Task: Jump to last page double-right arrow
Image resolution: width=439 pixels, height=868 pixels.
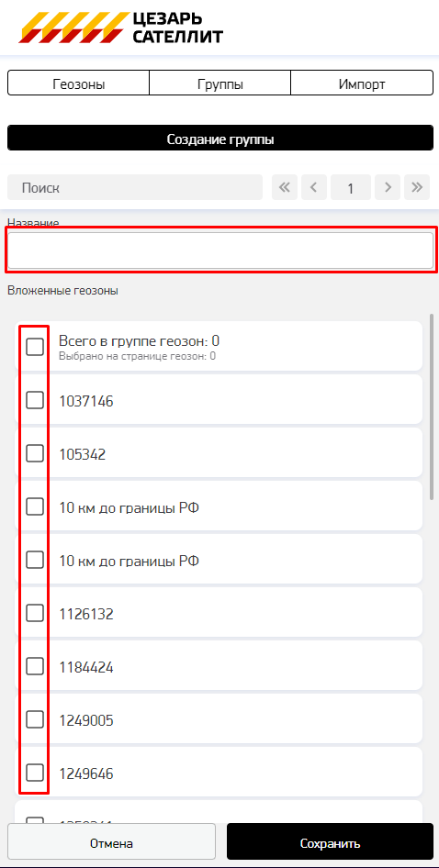Action: tap(417, 188)
